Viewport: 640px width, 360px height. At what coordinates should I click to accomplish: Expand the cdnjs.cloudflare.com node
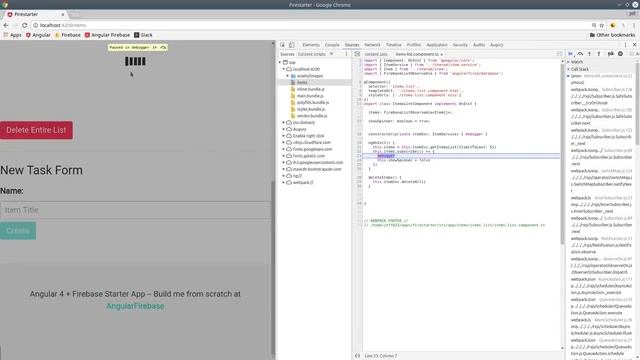click(284, 142)
